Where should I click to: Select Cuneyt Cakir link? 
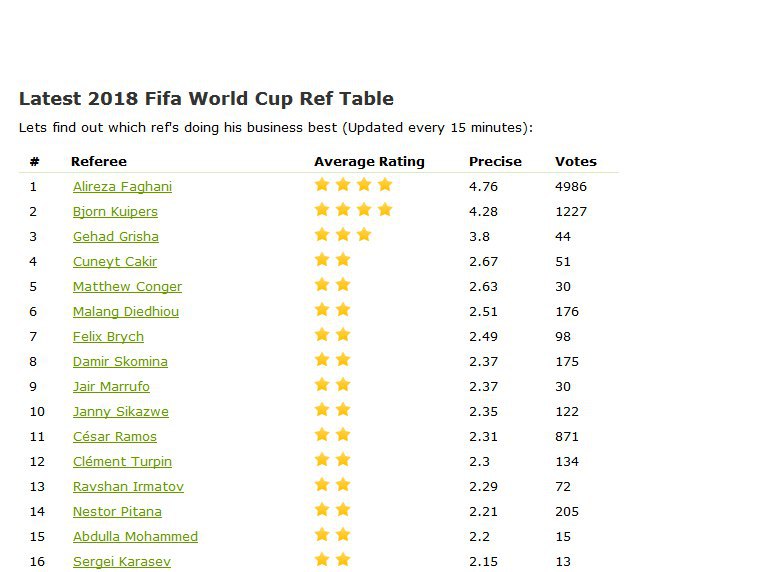click(x=114, y=262)
